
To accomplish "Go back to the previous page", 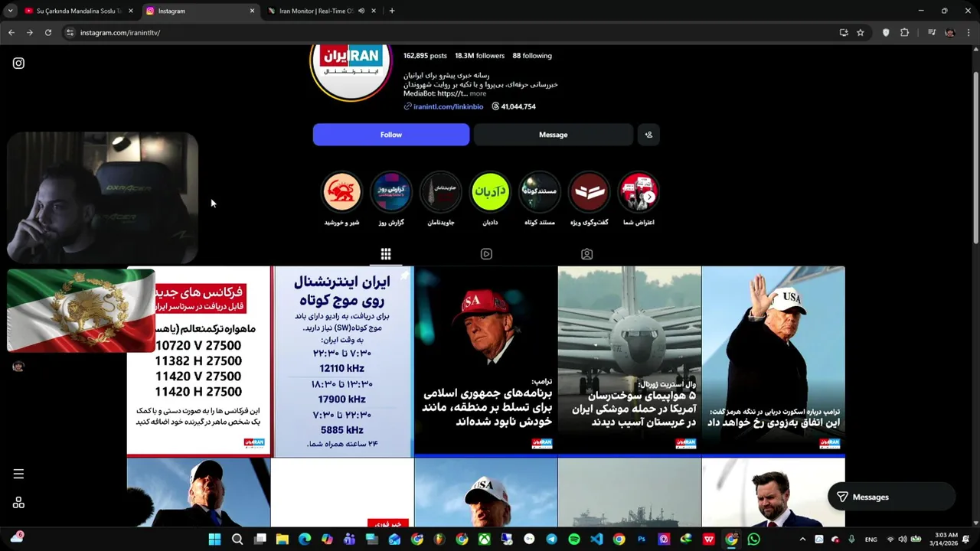I will [x=11, y=33].
